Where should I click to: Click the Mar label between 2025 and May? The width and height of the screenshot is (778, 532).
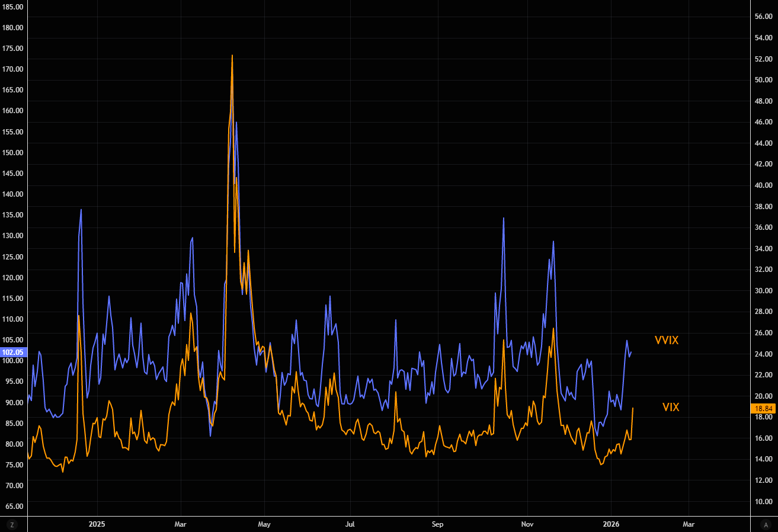[181, 524]
